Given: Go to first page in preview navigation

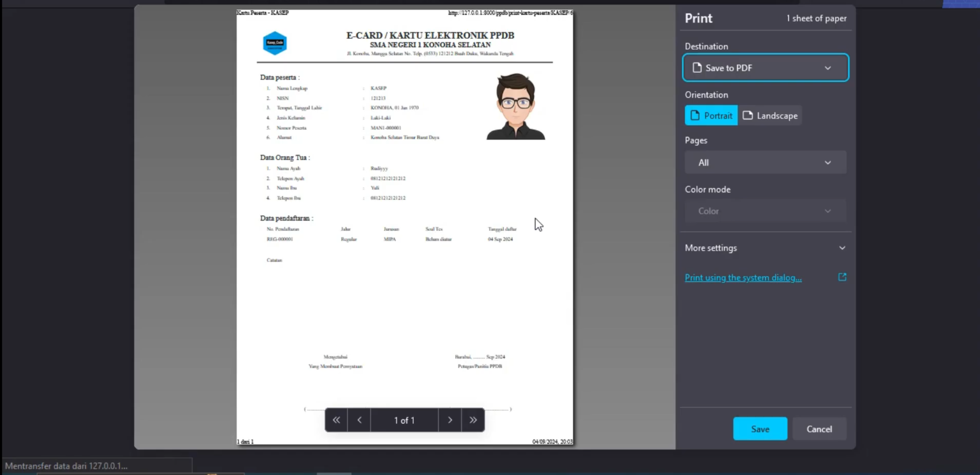Looking at the screenshot, I should (336, 420).
